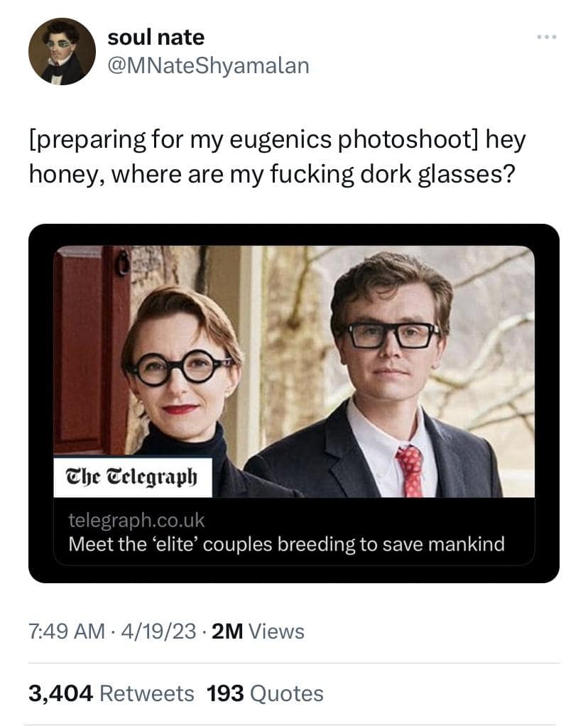Click the man's rectangular black glasses
This screenshot has width=588, height=726.
[391, 335]
